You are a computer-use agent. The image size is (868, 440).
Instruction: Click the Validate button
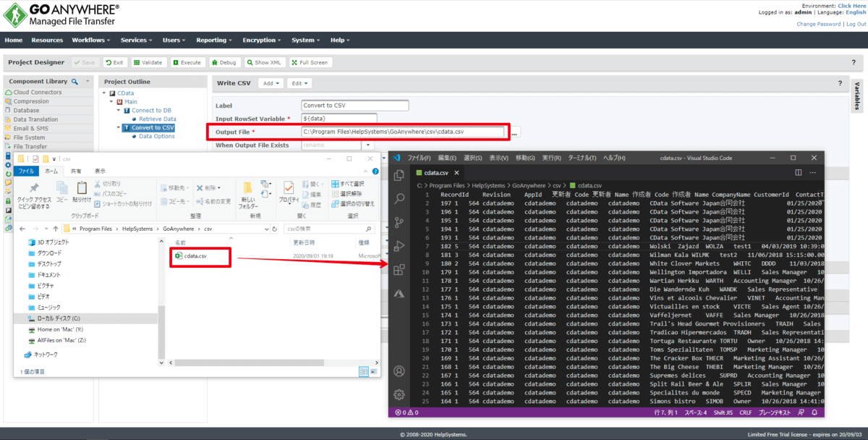click(x=148, y=62)
